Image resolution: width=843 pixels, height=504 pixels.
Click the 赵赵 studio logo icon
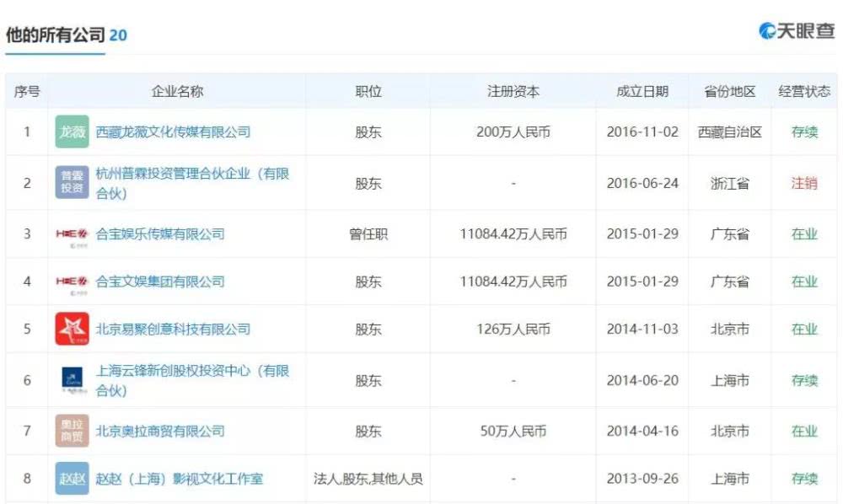click(x=72, y=478)
